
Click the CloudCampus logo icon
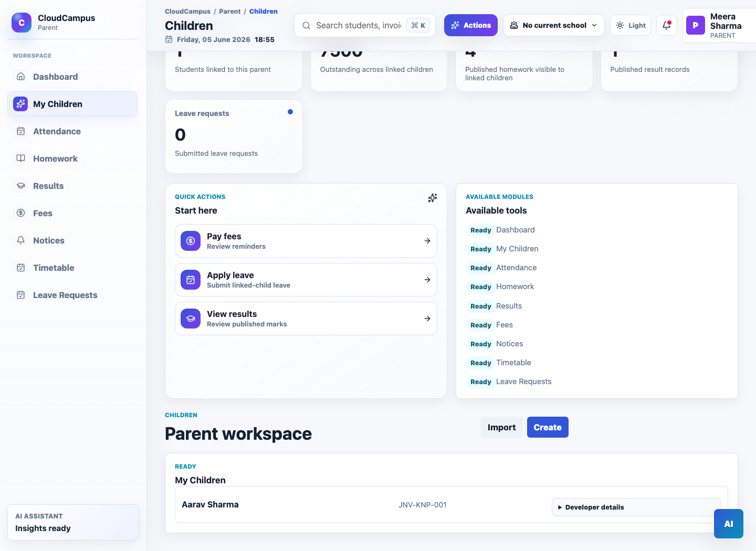22,23
